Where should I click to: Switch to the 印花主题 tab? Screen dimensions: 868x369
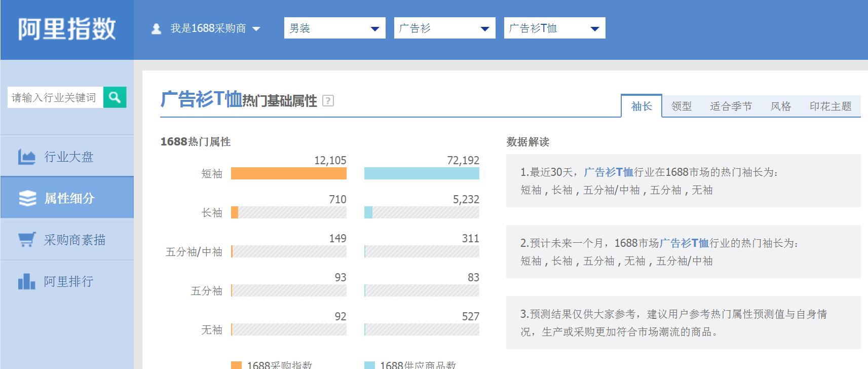(x=831, y=106)
